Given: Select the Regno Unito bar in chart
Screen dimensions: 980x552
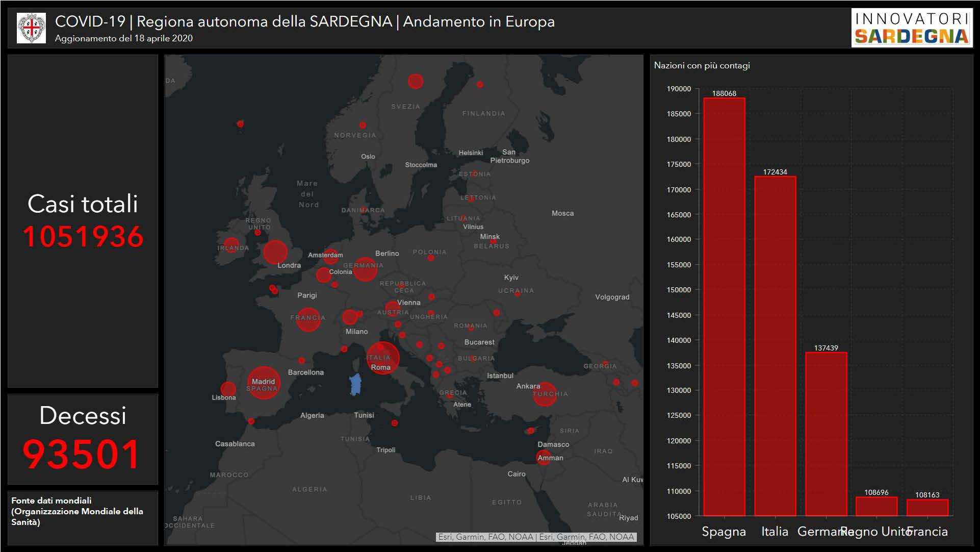Looking at the screenshot, I should [876, 506].
